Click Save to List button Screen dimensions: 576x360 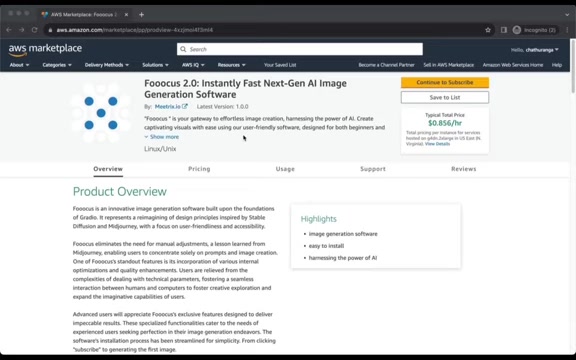point(445,98)
